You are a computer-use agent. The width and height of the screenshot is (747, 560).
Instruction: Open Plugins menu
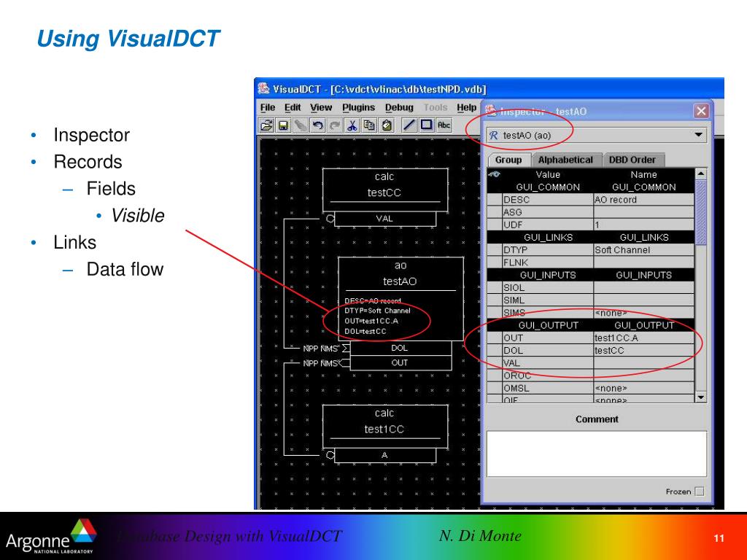pyautogui.click(x=358, y=108)
